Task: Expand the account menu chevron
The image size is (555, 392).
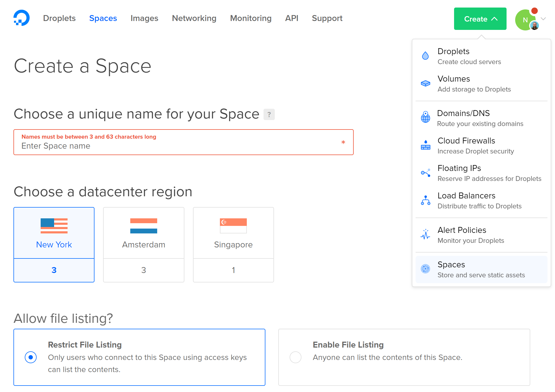Action: pyautogui.click(x=543, y=19)
